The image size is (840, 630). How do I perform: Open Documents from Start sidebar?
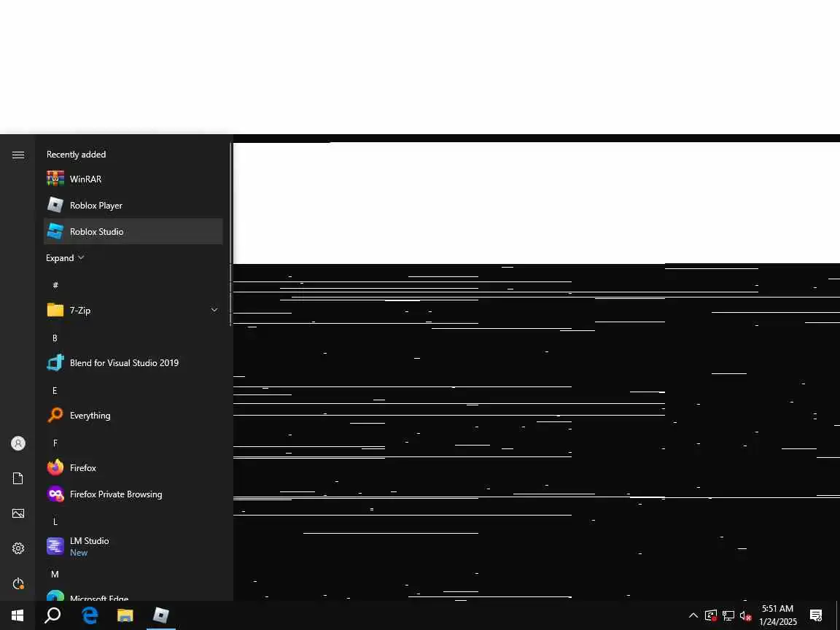17,478
